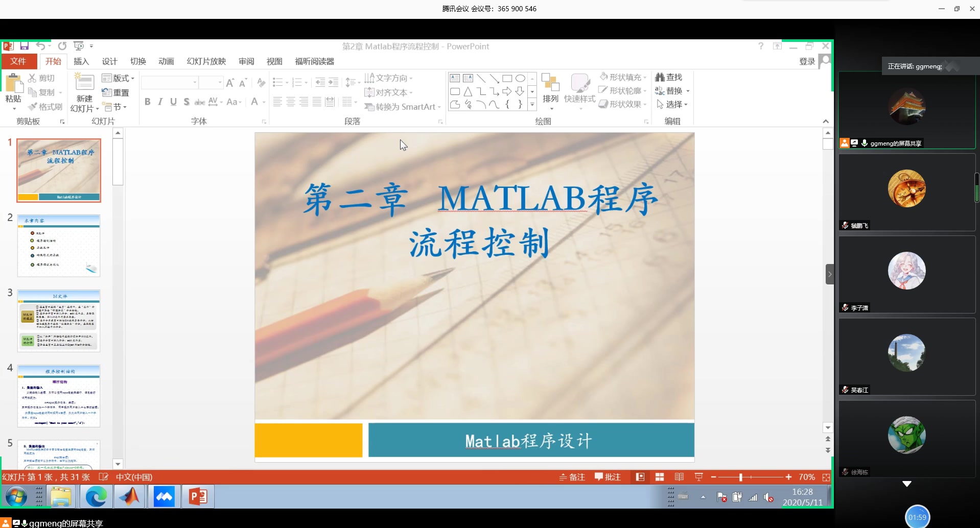This screenshot has height=528, width=980.
Task: Click Find (查找) button
Action: (669, 77)
